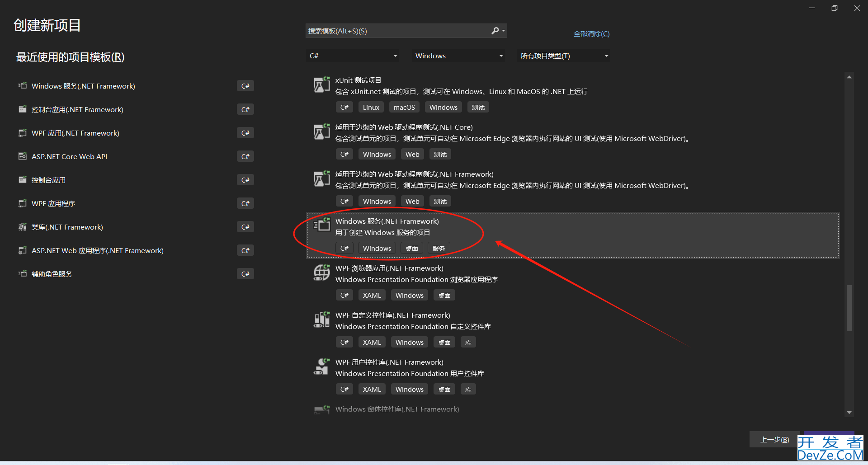
Task: Click icon of Web 驱动程序测试(.NET Framework) template
Action: (322, 178)
